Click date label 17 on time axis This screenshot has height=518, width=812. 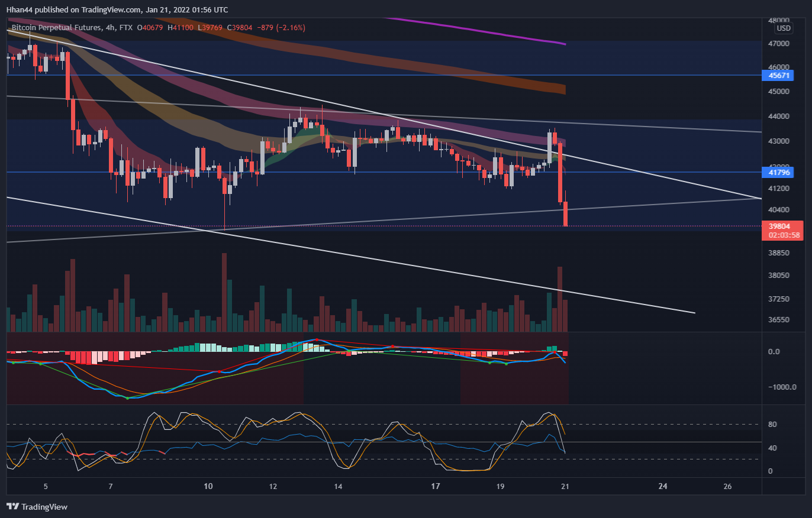436,487
